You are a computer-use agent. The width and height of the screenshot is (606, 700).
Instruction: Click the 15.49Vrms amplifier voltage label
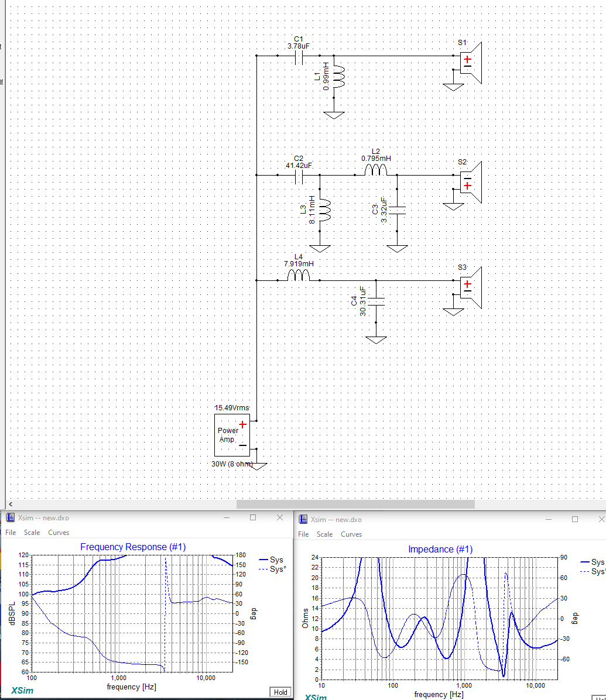(232, 408)
